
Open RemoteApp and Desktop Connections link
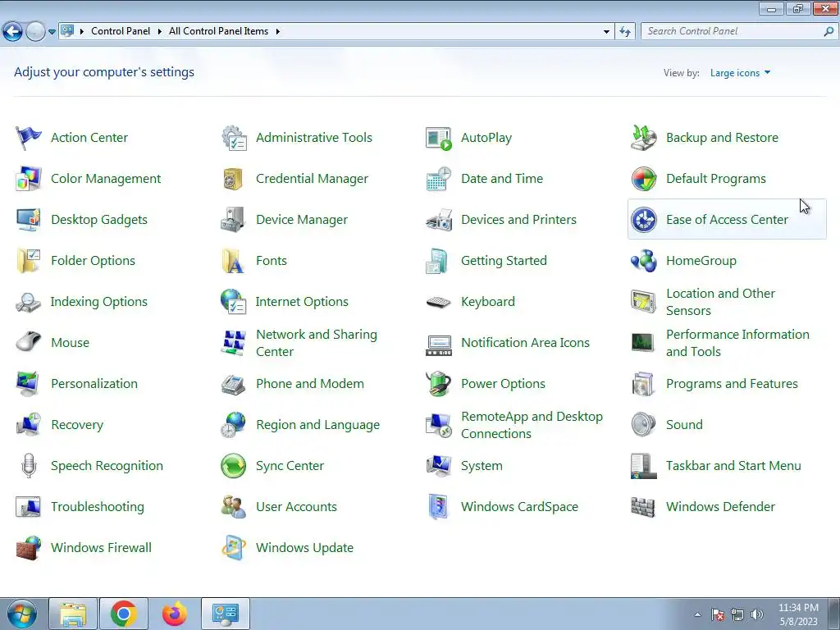tap(532, 425)
